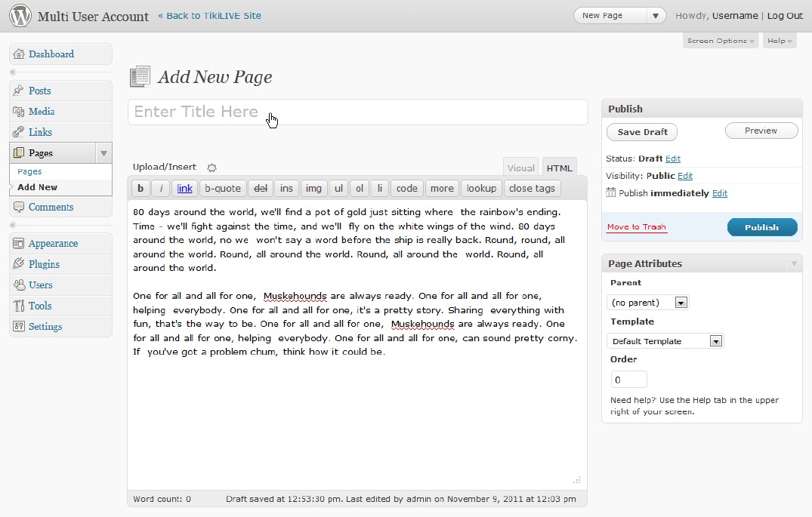This screenshot has width=812, height=517.
Task: Click the Appearance icon in sidebar
Action: click(19, 243)
